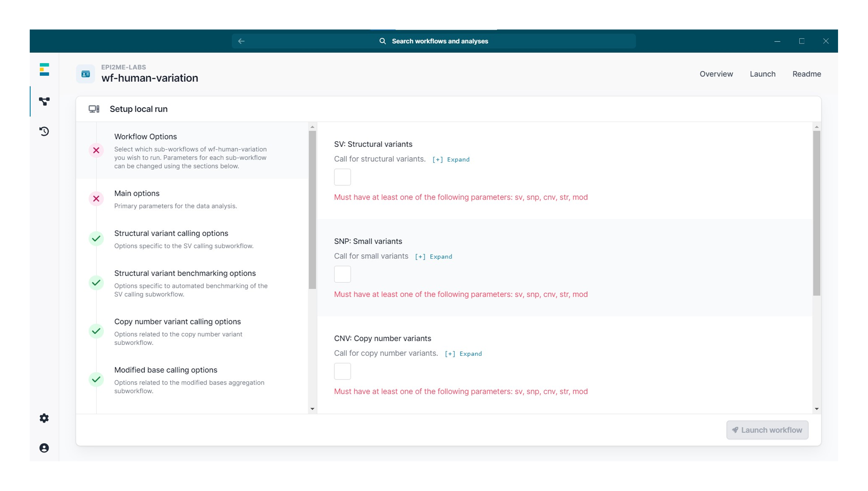Image resolution: width=868 pixels, height=491 pixels.
Task: Click Modified base calling options green check
Action: point(96,379)
